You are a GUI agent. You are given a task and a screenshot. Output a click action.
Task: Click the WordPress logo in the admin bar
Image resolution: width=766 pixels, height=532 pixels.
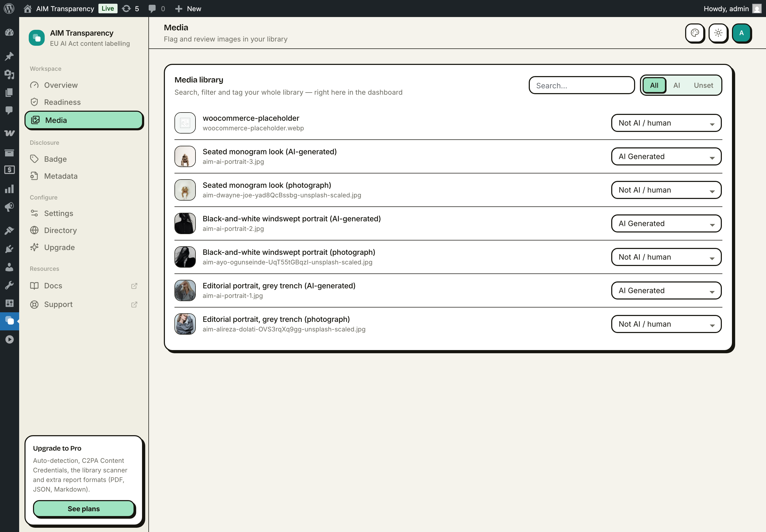tap(9, 8)
